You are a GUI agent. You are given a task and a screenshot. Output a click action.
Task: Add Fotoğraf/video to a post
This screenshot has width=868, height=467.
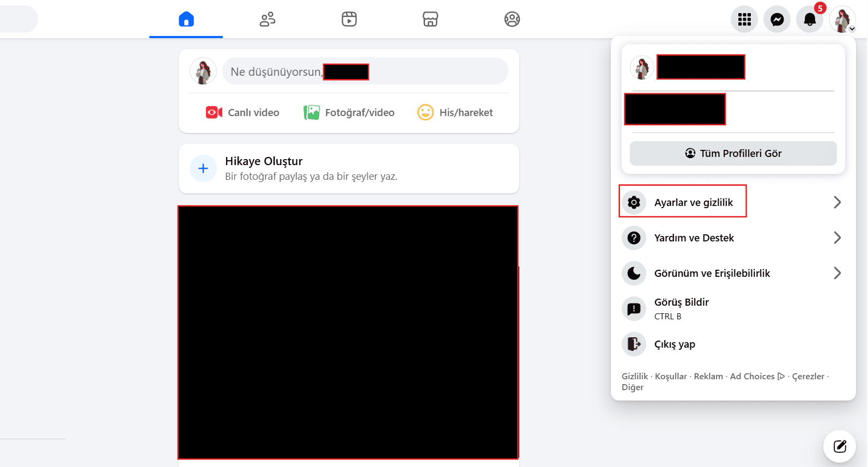349,112
